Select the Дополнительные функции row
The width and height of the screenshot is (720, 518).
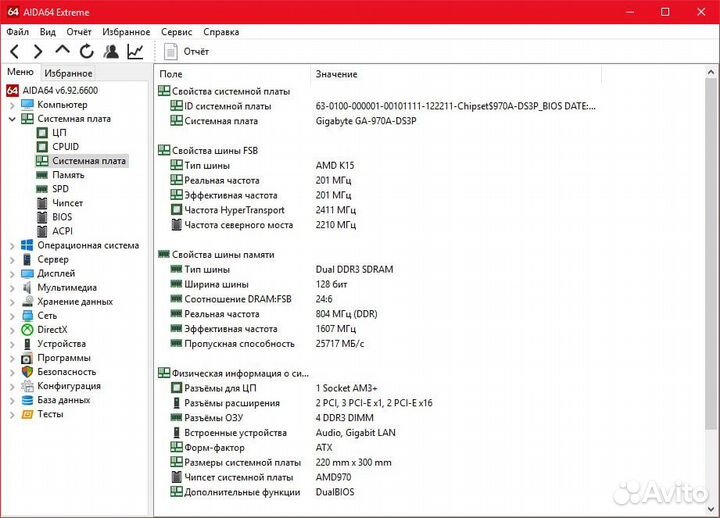(263, 492)
